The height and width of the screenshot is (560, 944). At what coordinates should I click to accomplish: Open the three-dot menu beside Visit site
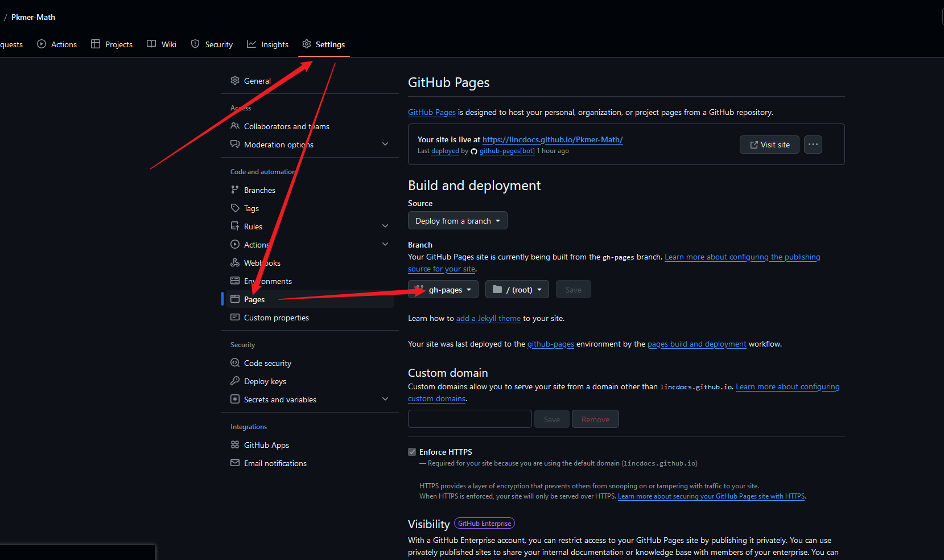(x=813, y=145)
